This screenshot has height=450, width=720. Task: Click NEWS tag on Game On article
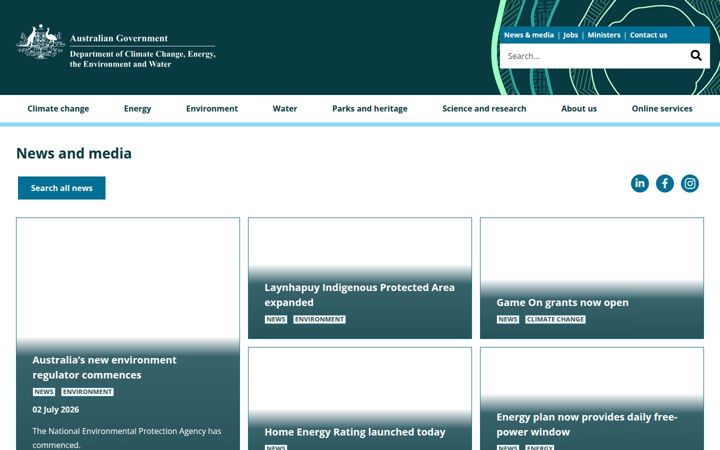point(507,319)
